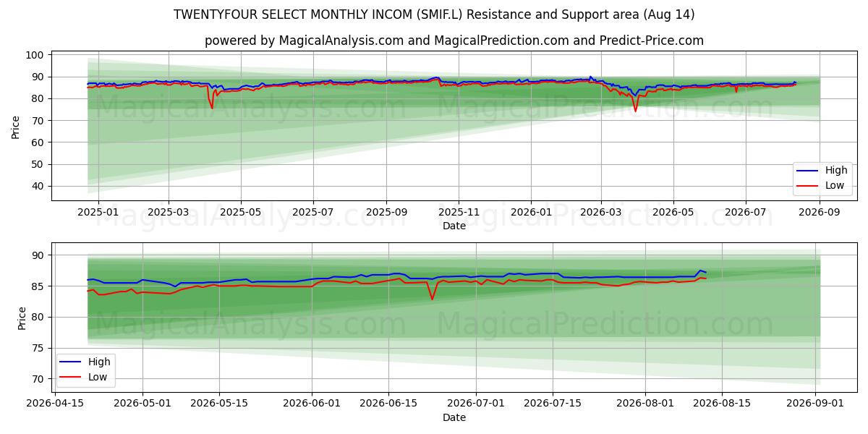Click the 'Date' axis title under upper chart
This screenshot has width=868, height=434.
pos(454,226)
